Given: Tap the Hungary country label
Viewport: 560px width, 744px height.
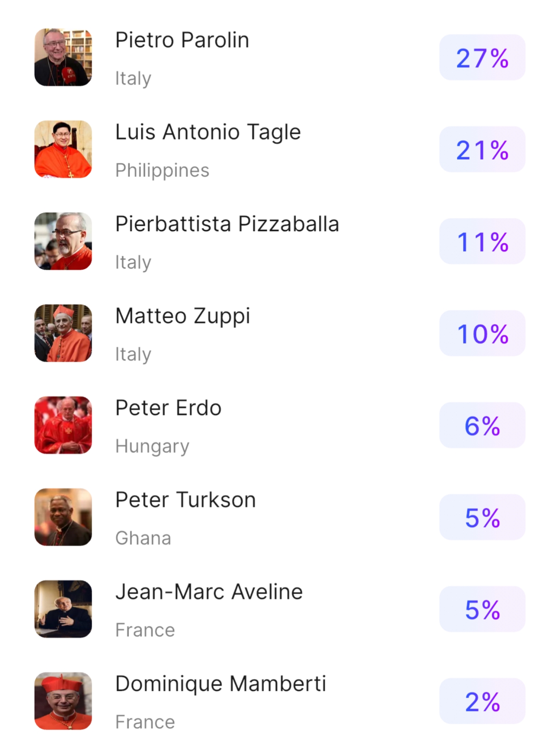Looking at the screenshot, I should [152, 446].
